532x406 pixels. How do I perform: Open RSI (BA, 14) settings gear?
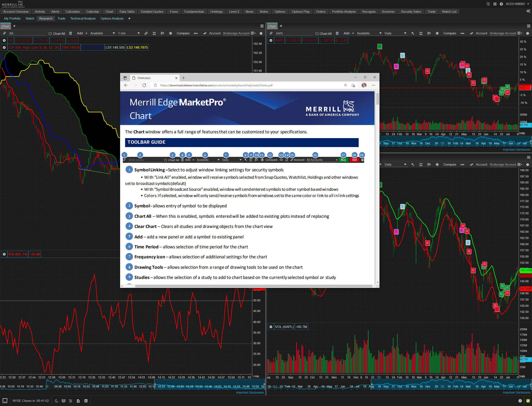coord(4,254)
